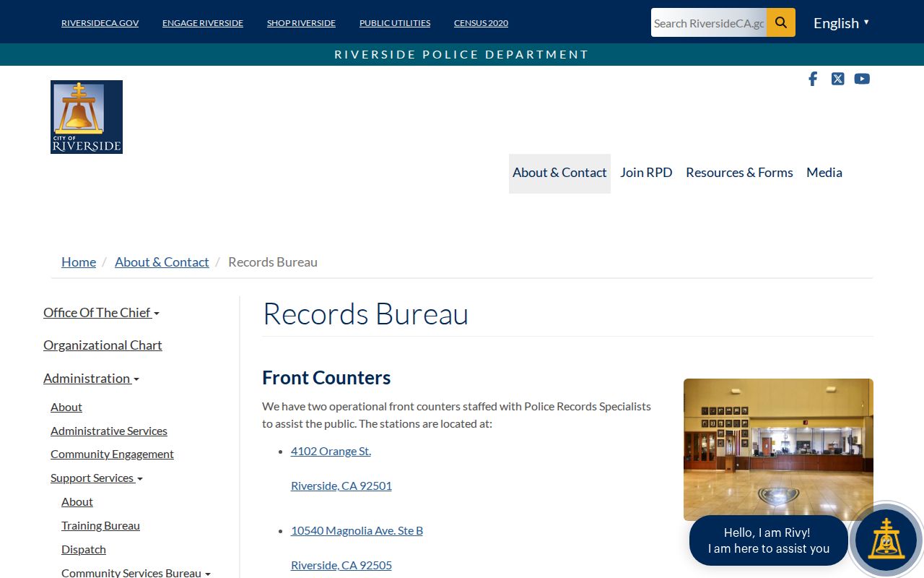924x578 pixels.
Task: Open the Census 2020 link
Action: (481, 23)
